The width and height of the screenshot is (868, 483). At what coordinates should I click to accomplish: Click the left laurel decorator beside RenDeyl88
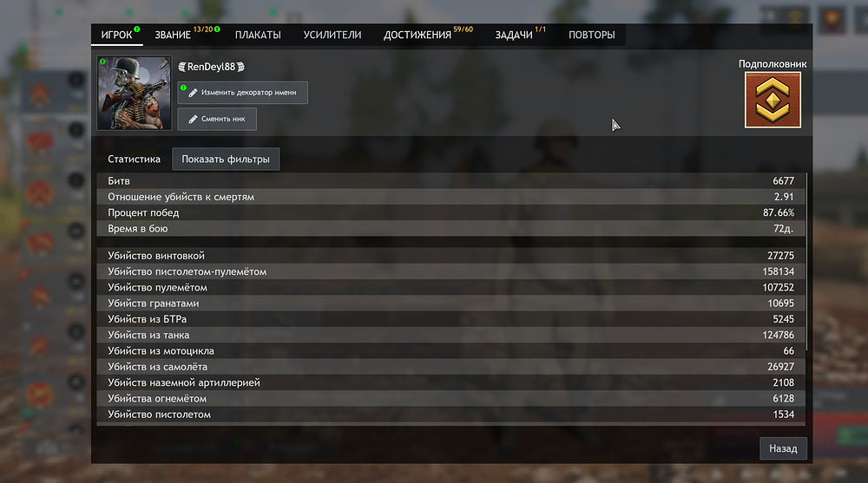point(181,67)
